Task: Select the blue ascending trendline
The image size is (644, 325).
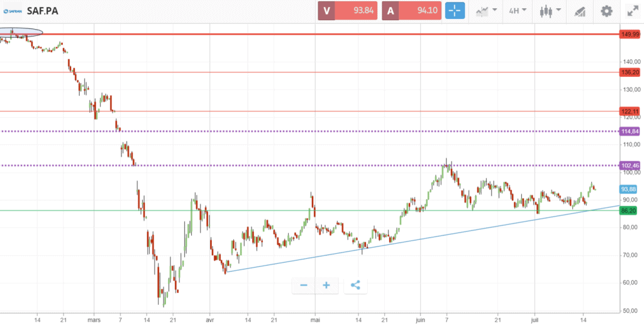Action: (423, 238)
